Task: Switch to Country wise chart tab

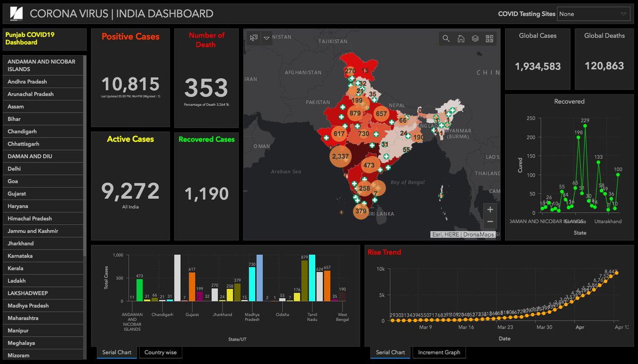Action: tap(160, 352)
